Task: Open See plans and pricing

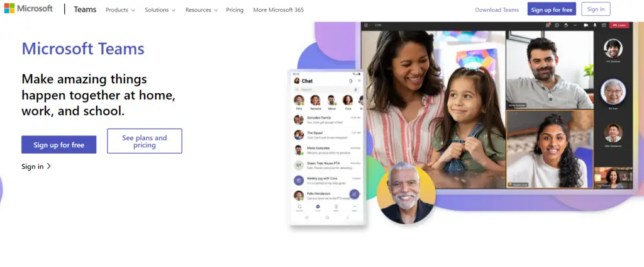Action: click(x=145, y=141)
